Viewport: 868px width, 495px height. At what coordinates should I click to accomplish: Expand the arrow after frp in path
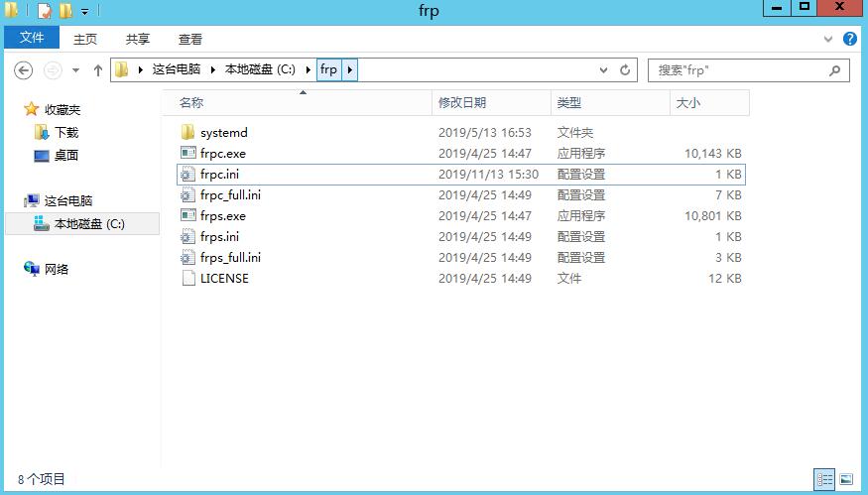click(x=350, y=69)
